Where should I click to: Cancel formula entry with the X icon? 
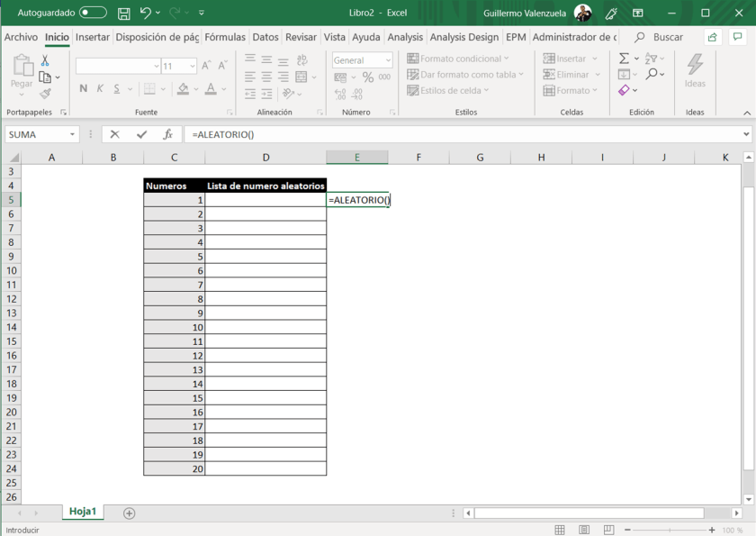click(114, 134)
